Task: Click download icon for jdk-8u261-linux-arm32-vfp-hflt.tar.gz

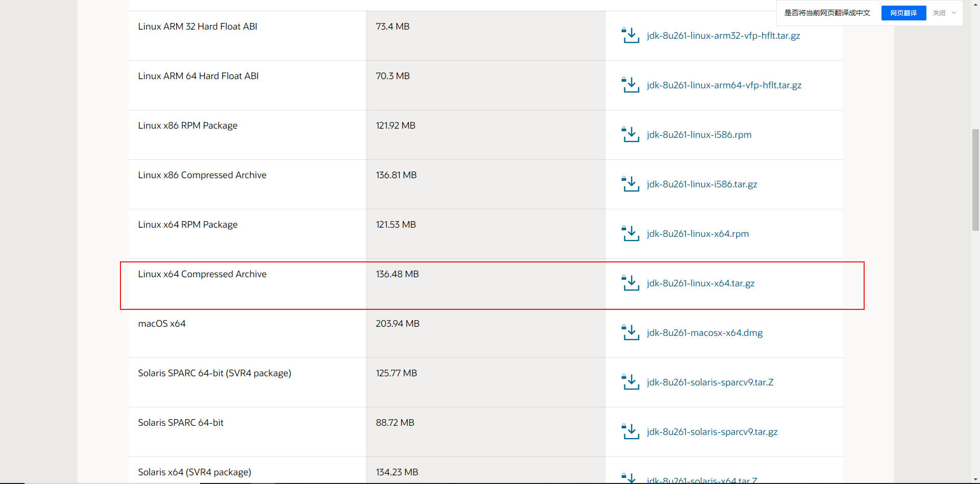Action: click(x=630, y=36)
